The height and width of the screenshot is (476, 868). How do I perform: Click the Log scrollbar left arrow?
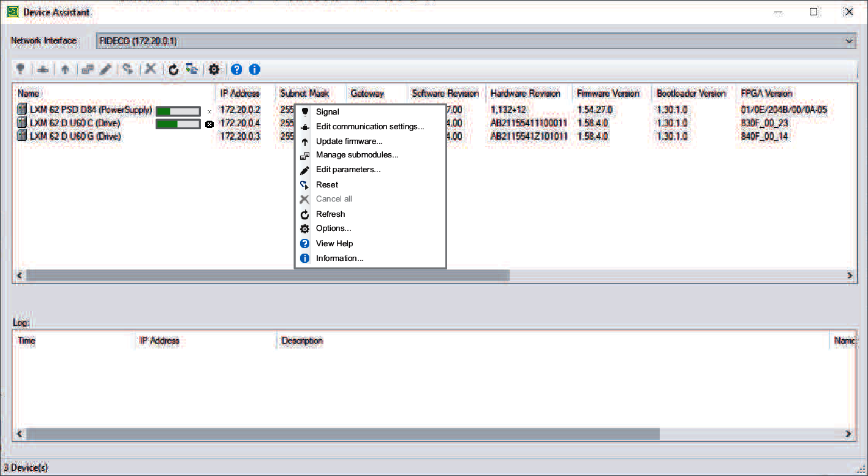click(19, 434)
